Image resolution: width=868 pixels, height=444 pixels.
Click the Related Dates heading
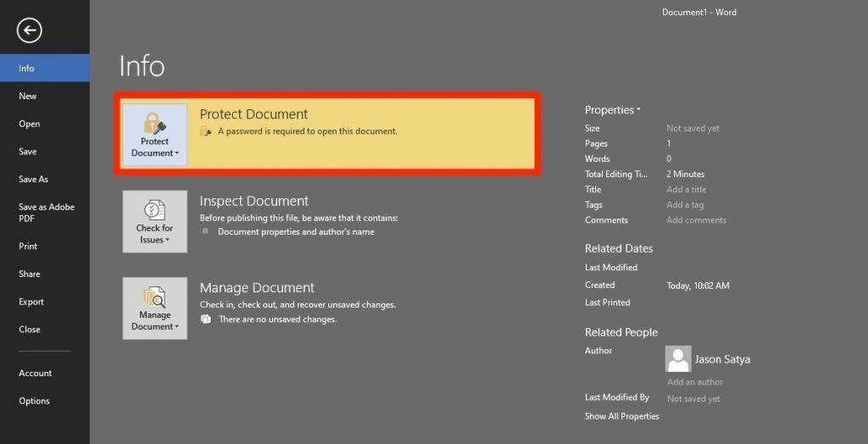click(619, 248)
